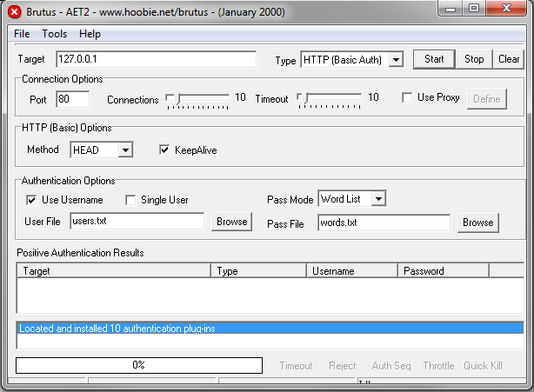Click the 0% progress bar

[x=139, y=365]
